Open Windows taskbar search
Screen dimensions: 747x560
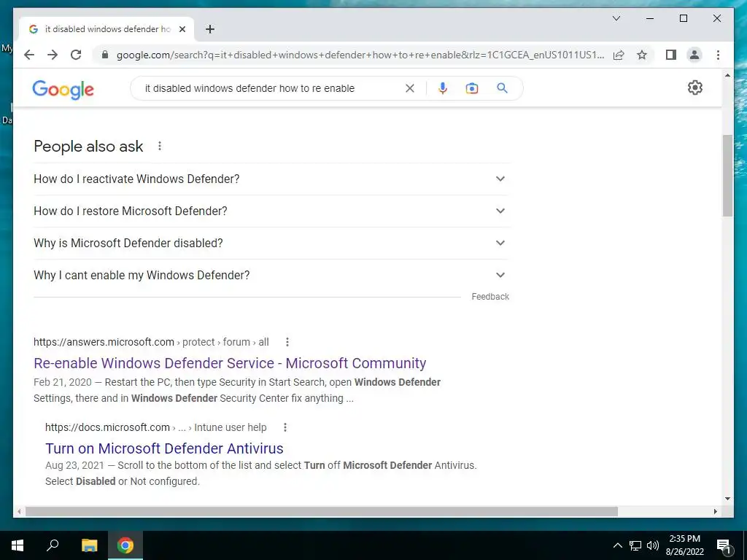coord(53,545)
